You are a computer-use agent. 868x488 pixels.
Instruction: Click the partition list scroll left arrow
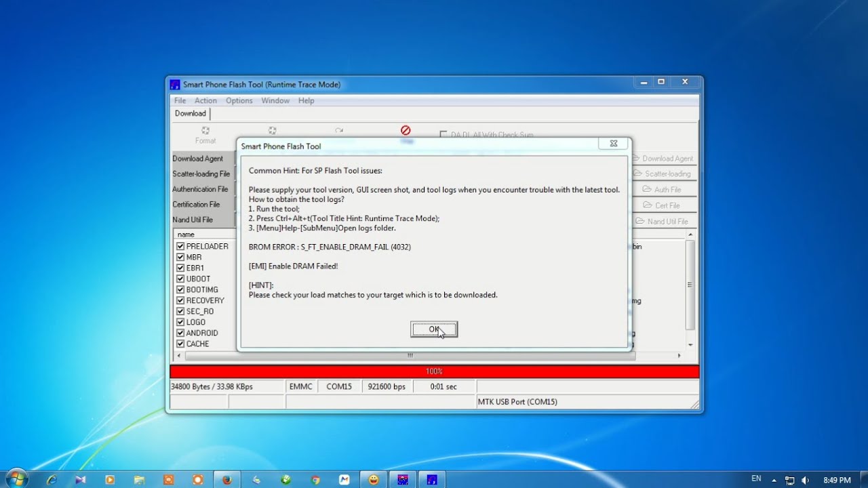tap(179, 355)
